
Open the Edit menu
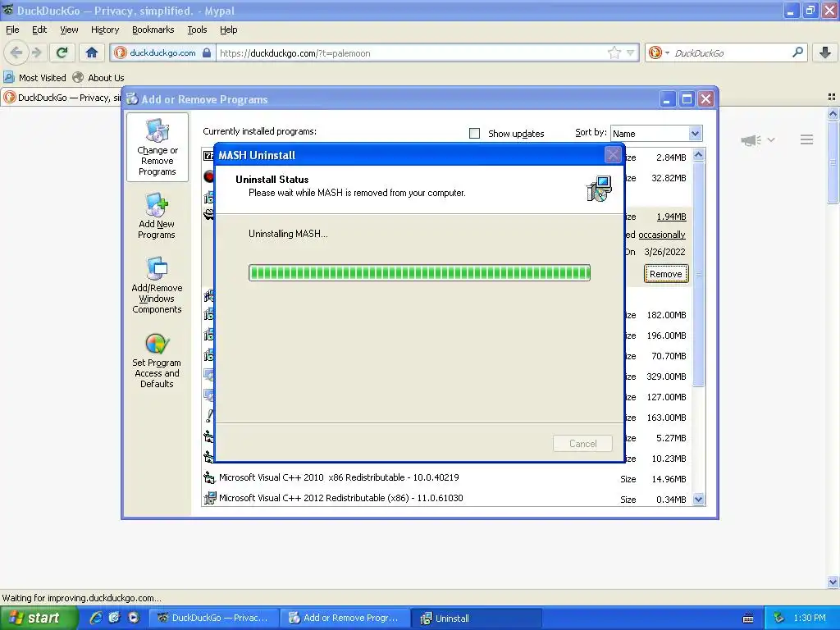pyautogui.click(x=39, y=30)
